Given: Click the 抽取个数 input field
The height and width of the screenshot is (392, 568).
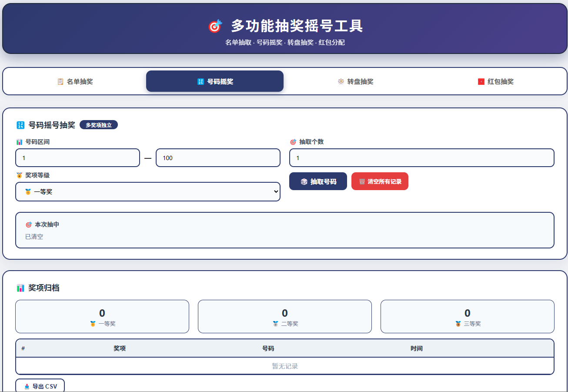Looking at the screenshot, I should 422,158.
